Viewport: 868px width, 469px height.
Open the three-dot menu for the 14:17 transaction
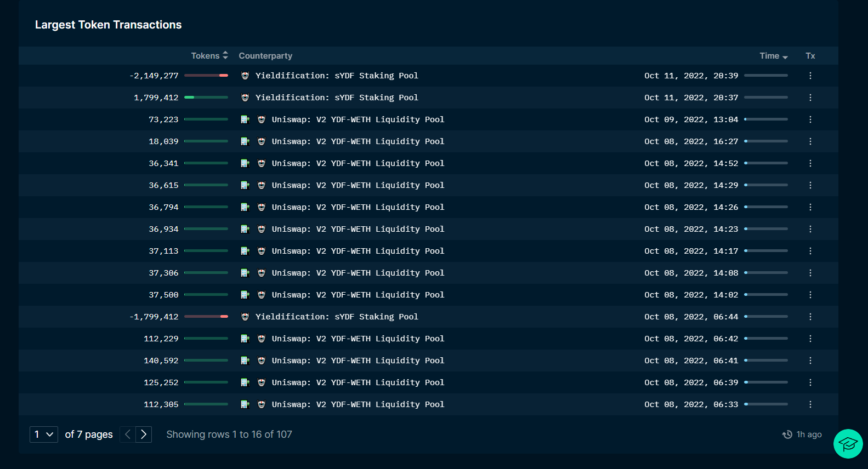point(810,251)
